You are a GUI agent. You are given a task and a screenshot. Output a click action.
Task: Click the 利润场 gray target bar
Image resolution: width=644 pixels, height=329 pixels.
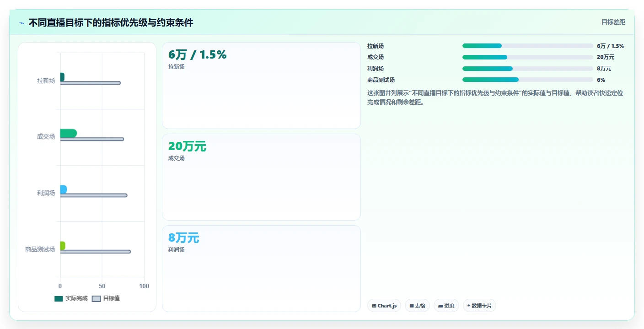94,195
